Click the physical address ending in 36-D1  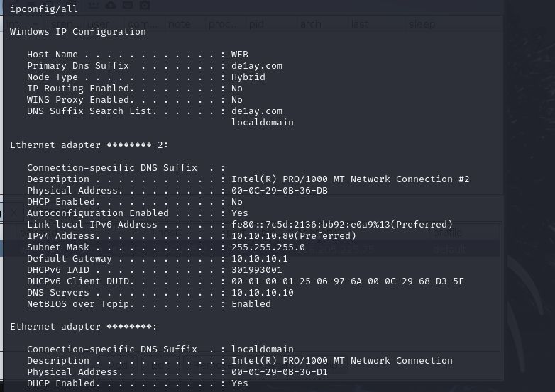pos(280,371)
